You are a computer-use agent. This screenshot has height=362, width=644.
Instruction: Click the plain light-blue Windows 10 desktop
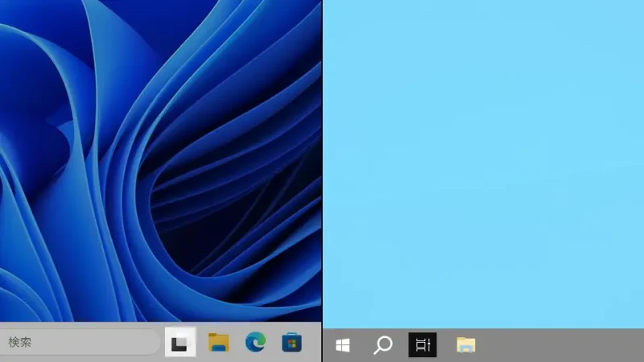(x=483, y=161)
